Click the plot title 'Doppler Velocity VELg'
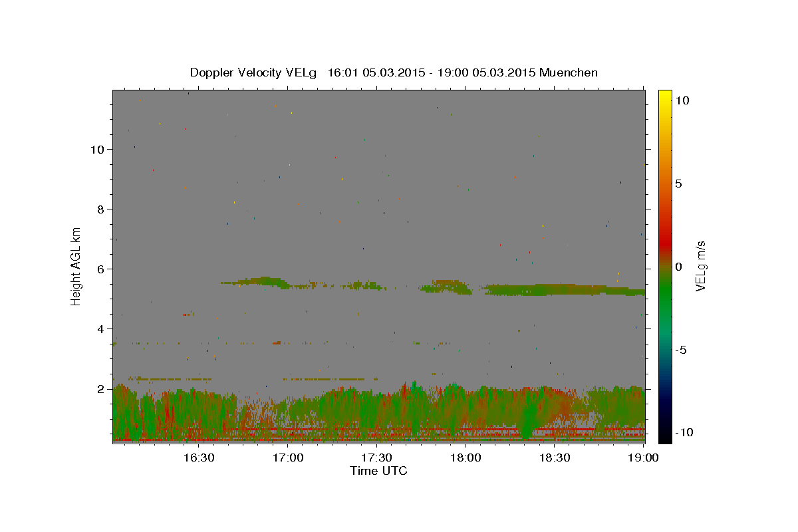Image resolution: width=798 pixels, height=532 pixels. 254,72
